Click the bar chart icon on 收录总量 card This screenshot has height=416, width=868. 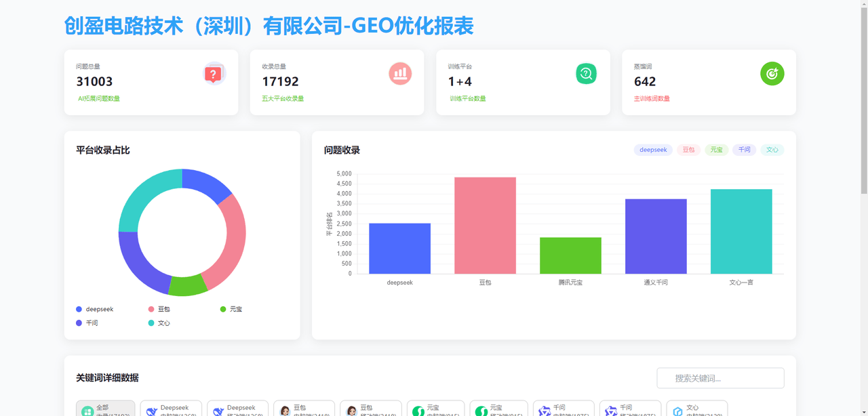pos(399,73)
